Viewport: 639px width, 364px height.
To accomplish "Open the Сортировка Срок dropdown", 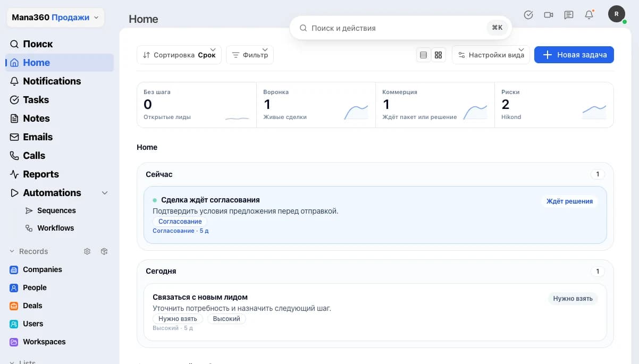I will tap(179, 55).
